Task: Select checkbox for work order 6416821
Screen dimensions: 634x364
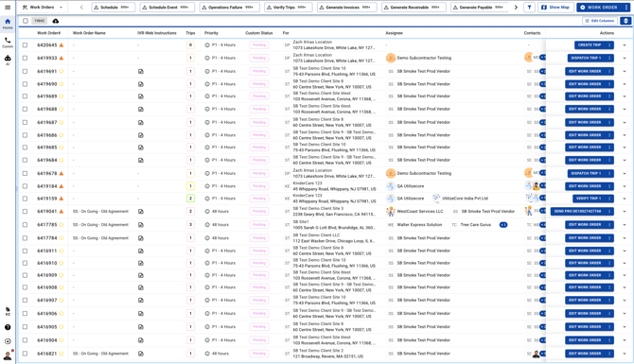Action: point(25,354)
